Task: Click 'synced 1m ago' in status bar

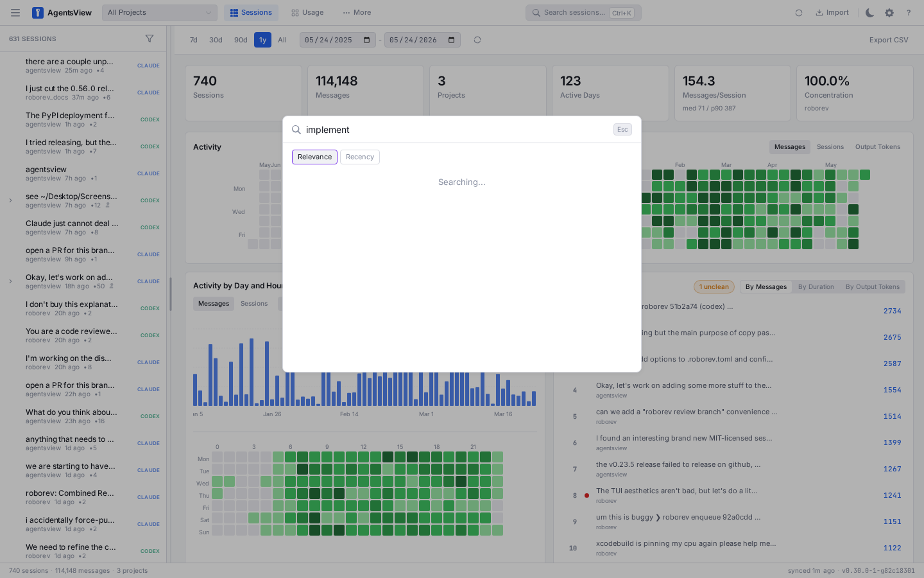Action: 811,571
